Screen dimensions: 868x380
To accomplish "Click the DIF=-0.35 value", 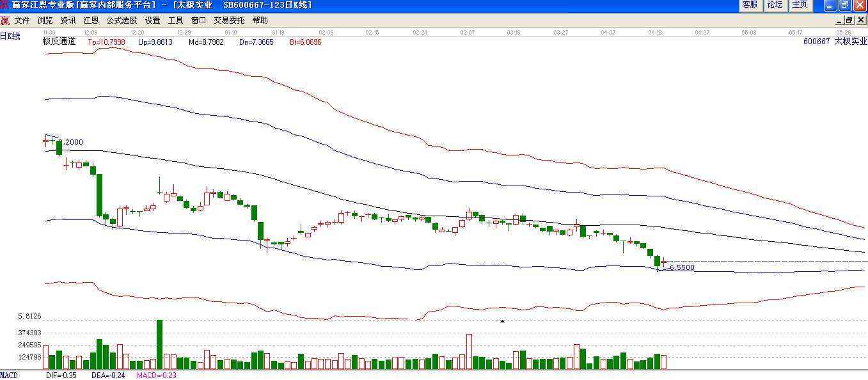I will (61, 376).
